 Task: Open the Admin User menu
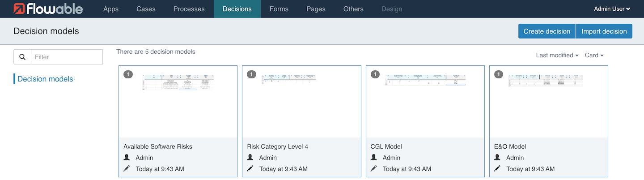[x=612, y=9]
